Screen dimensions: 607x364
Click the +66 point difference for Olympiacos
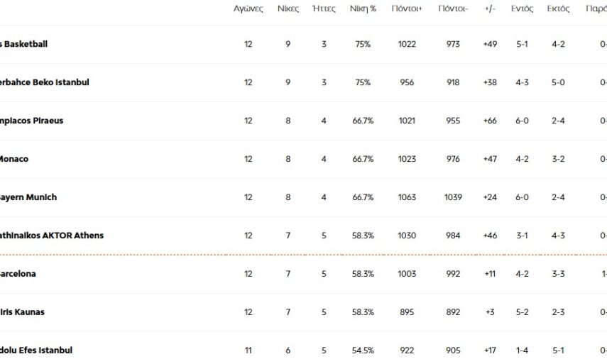(490, 121)
